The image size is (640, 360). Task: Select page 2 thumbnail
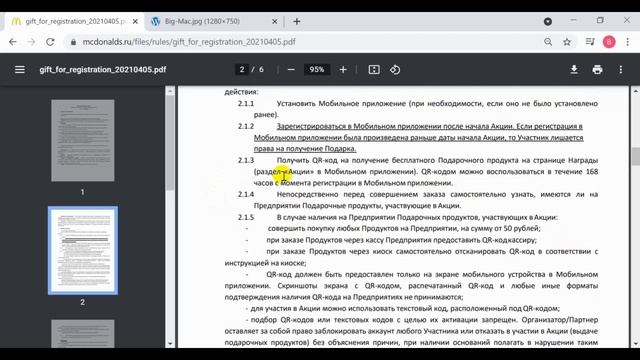(83, 250)
